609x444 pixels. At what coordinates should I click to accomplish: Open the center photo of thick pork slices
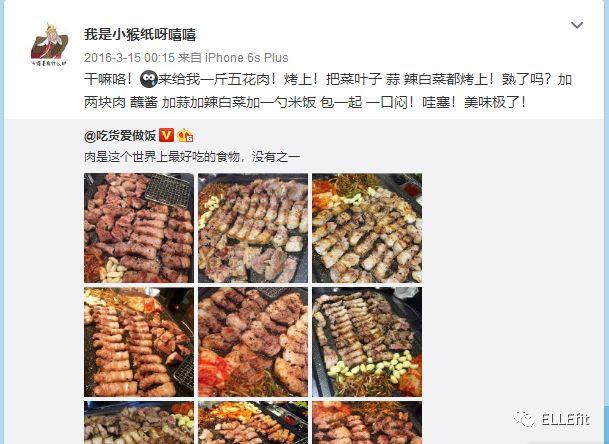pyautogui.click(x=253, y=342)
